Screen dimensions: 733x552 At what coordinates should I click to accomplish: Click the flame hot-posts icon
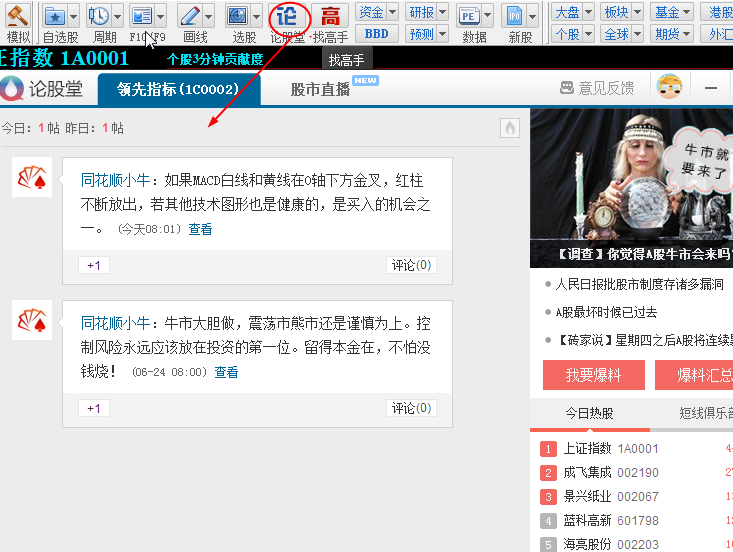[510, 128]
